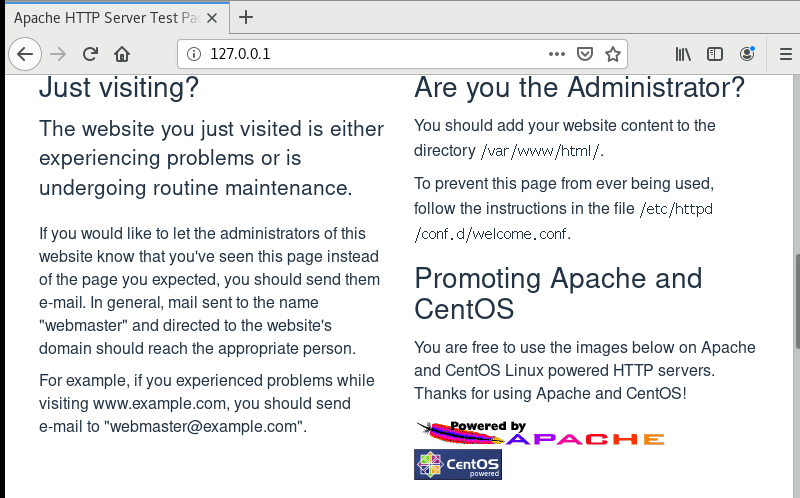Click the 'Just visiting?' heading

tap(119, 87)
